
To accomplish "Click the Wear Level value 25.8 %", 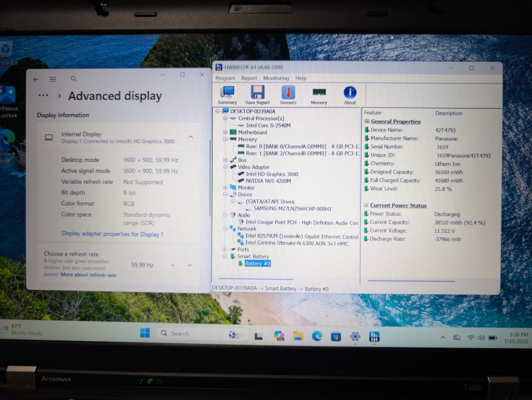I will [x=443, y=189].
